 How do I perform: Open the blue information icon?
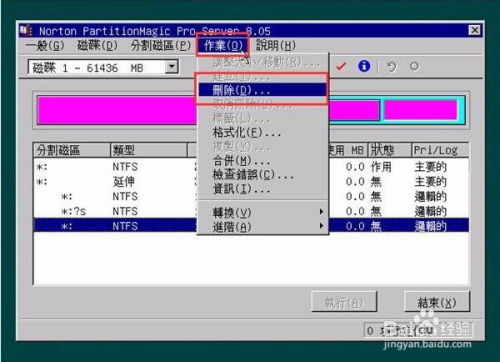[x=364, y=66]
